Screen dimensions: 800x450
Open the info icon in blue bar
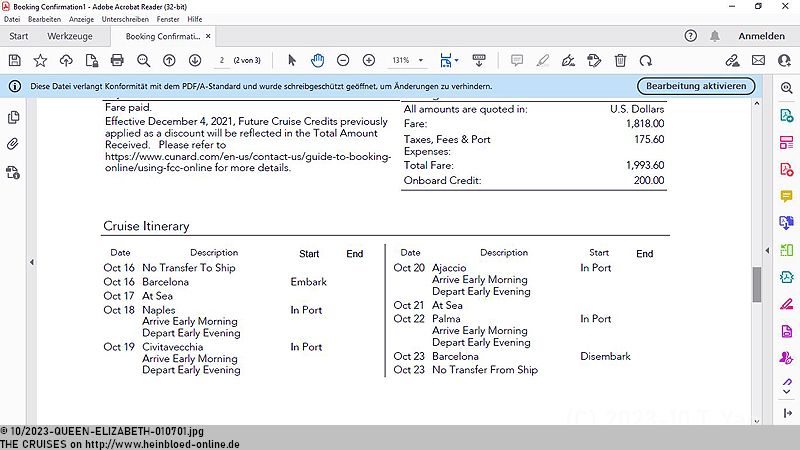pos(15,86)
